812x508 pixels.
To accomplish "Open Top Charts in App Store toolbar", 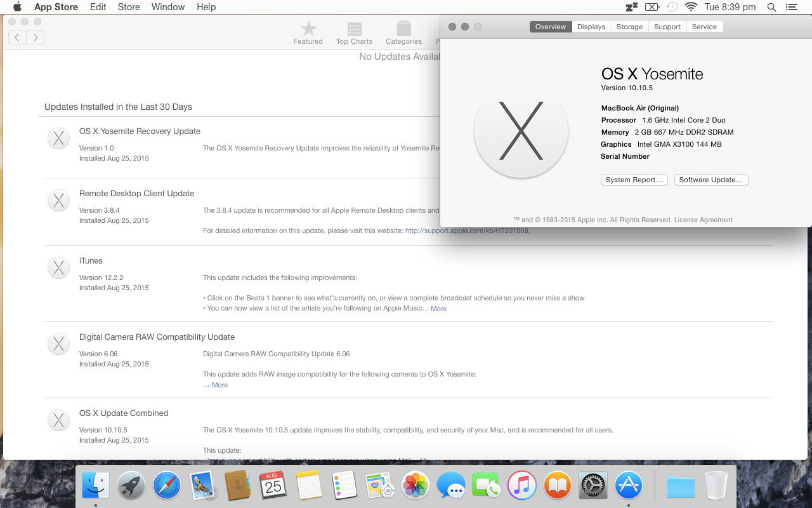I will pos(354,33).
